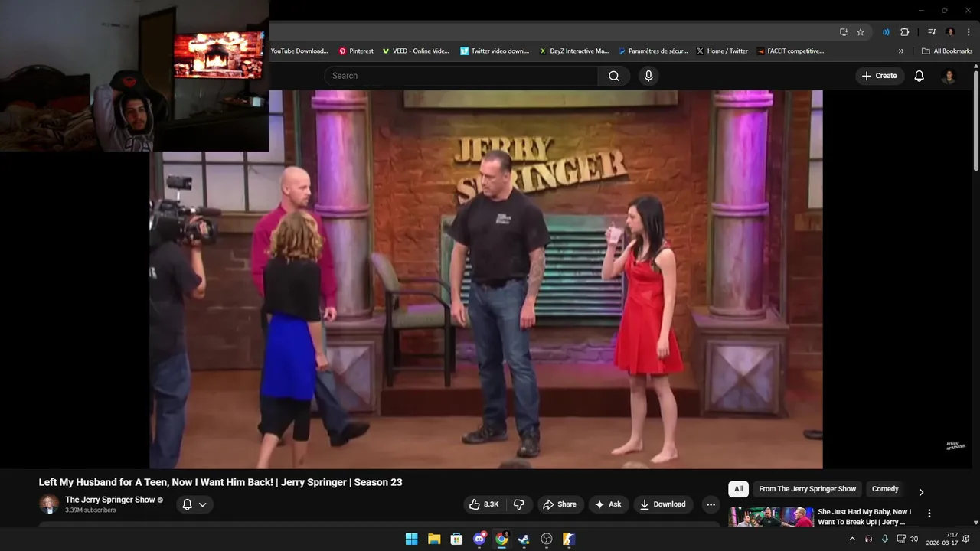Open Steam from taskbar
Viewport: 980px width, 551px height.
pos(524,539)
